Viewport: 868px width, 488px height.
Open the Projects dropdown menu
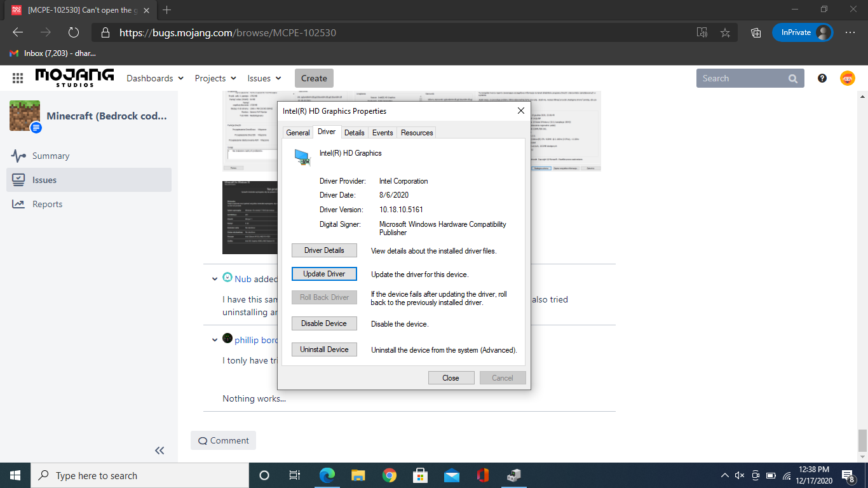[x=215, y=78]
